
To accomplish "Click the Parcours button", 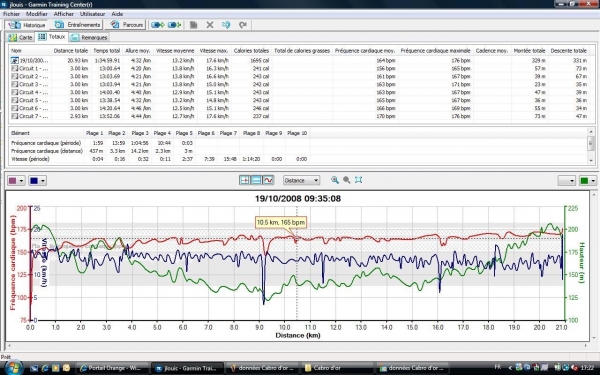I will [127, 25].
